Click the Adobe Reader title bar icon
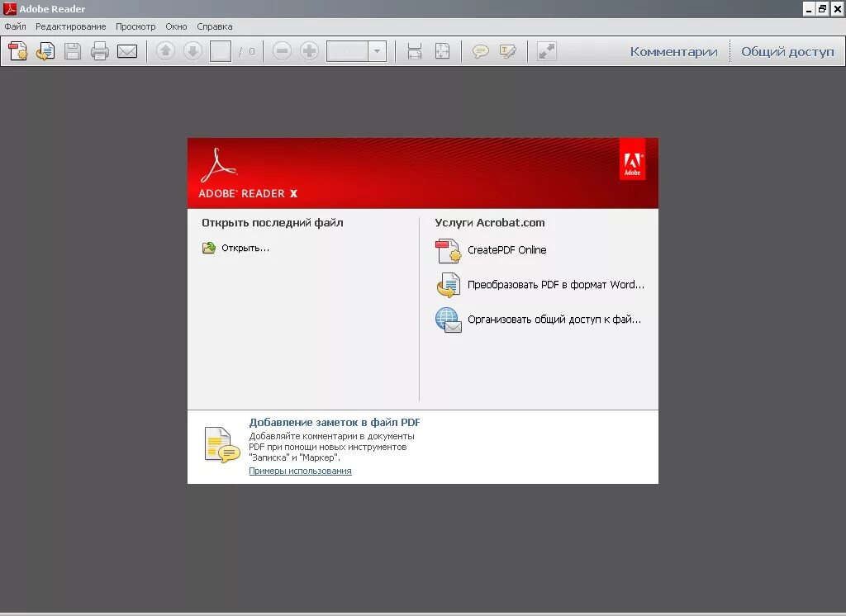This screenshot has width=846, height=616. pos(10,8)
